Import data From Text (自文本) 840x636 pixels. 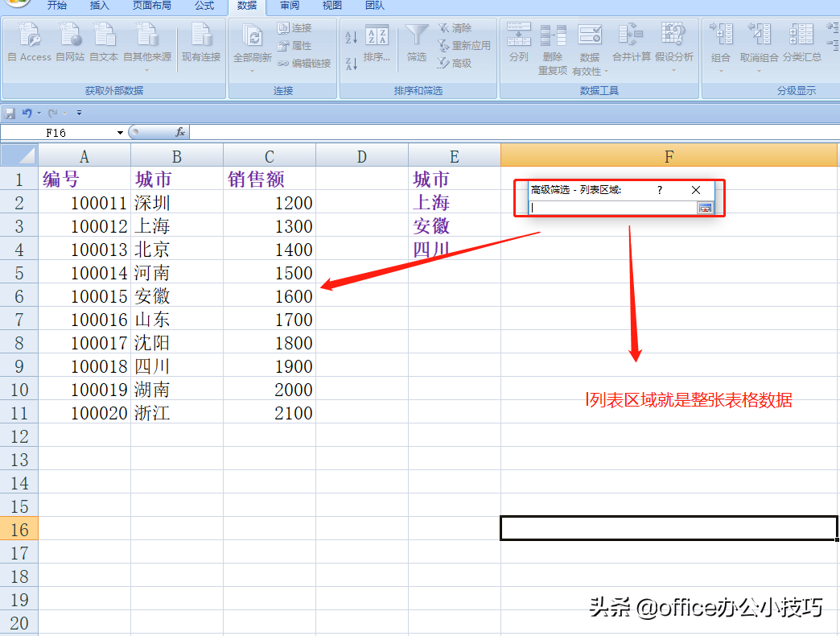click(x=104, y=42)
